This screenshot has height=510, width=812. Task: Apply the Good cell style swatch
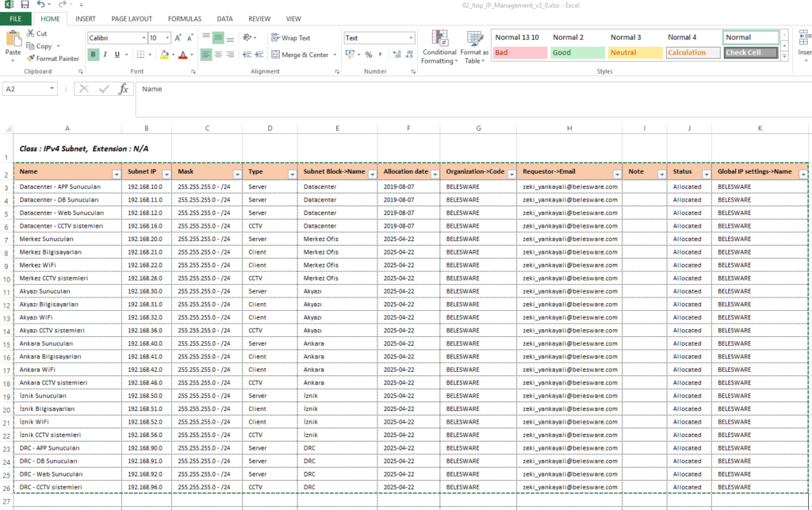coord(576,52)
